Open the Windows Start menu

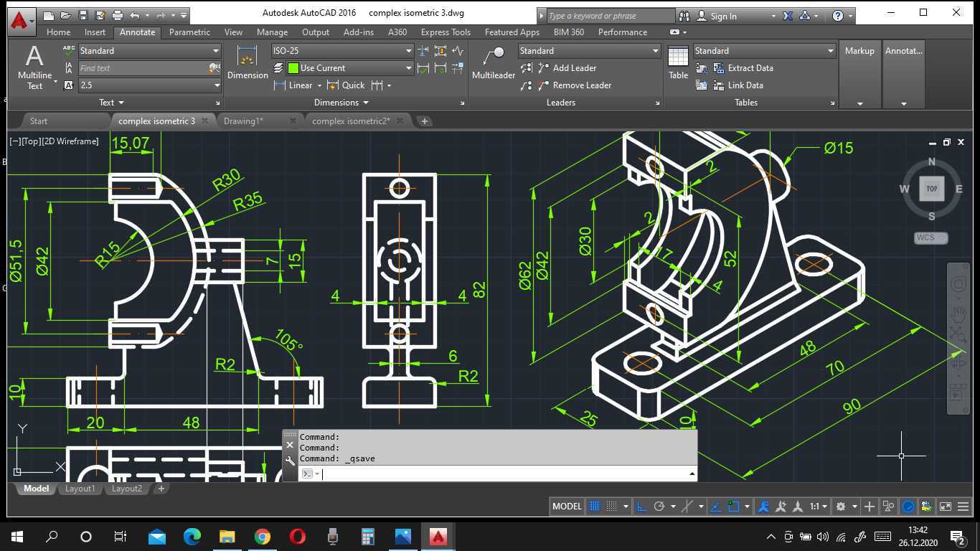17,536
